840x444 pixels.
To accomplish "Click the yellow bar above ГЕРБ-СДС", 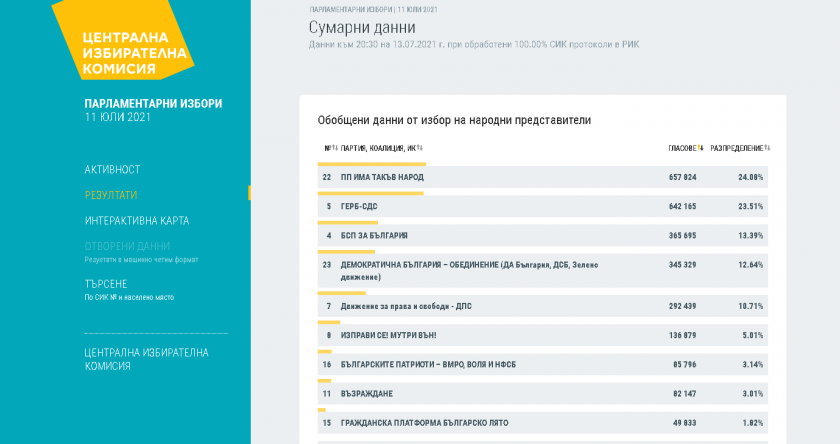I will coord(371,193).
